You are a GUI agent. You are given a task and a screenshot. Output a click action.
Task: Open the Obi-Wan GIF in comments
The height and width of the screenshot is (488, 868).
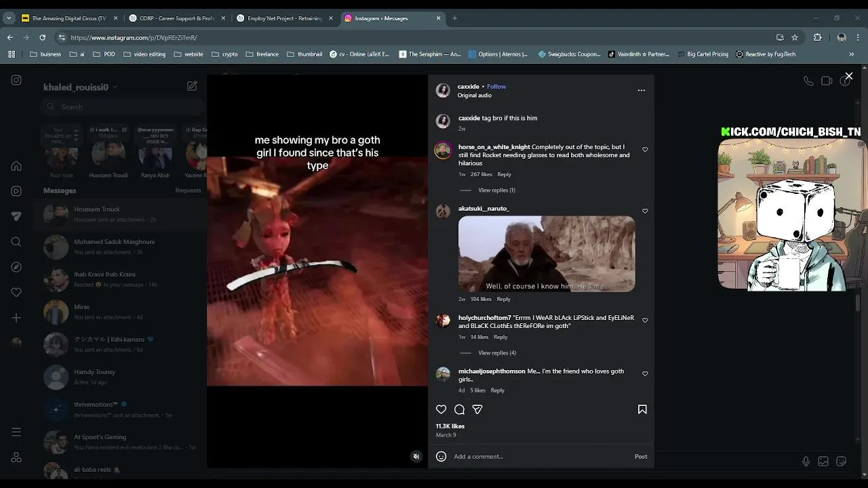coord(547,253)
